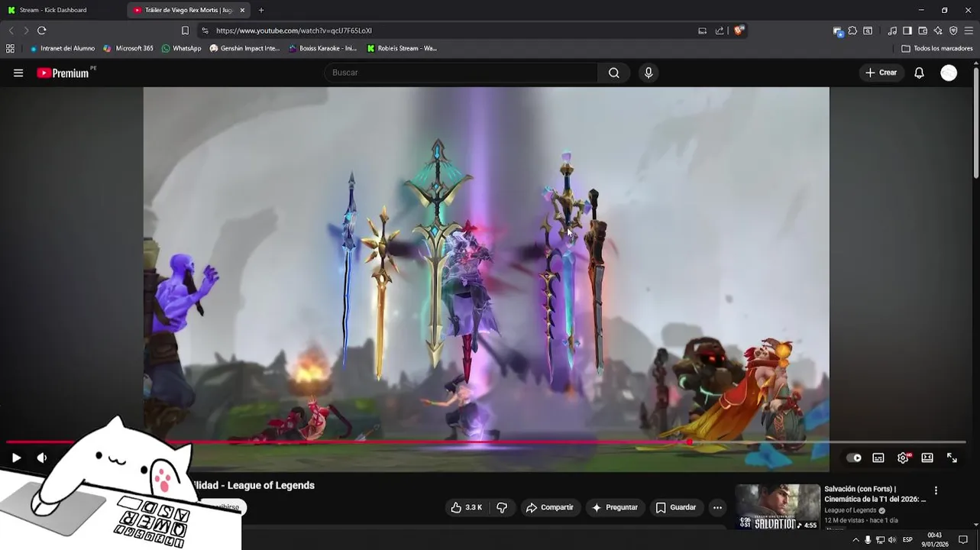Screen dimensions: 980x550
Task: Open the bookmarks bar apps grid icon
Action: [x=10, y=48]
